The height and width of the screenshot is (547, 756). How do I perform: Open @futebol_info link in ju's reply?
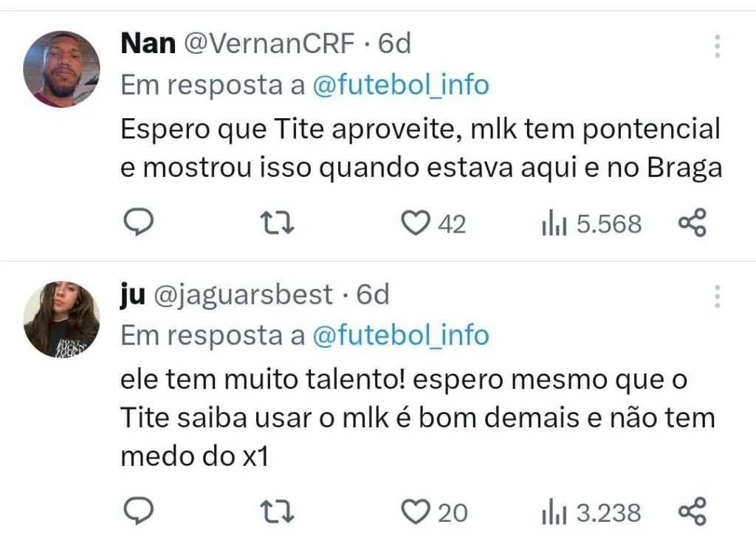tap(401, 335)
